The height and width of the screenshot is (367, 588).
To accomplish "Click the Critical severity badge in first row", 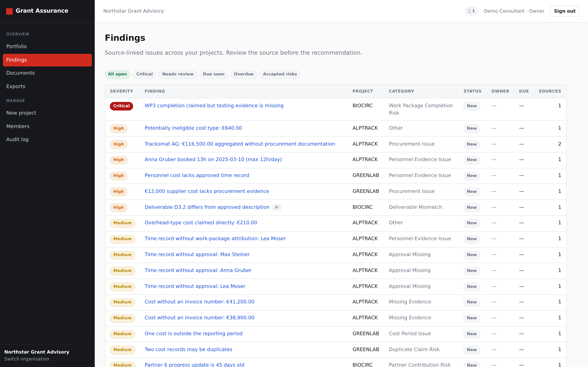I will (121, 106).
